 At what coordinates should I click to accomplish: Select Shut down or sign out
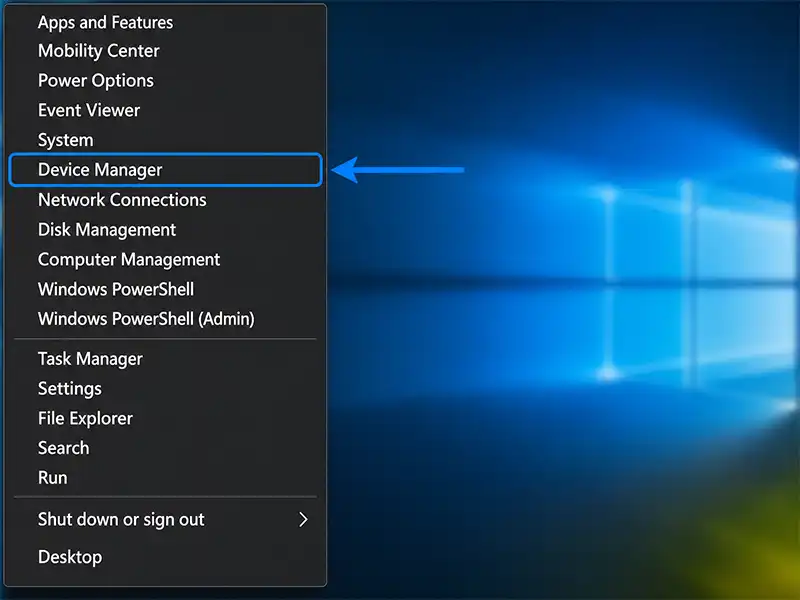coord(165,519)
